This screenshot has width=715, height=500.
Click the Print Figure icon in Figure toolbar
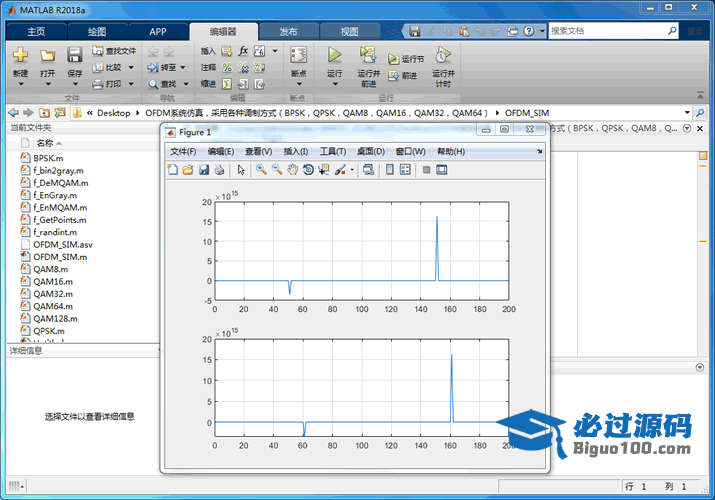click(218, 170)
